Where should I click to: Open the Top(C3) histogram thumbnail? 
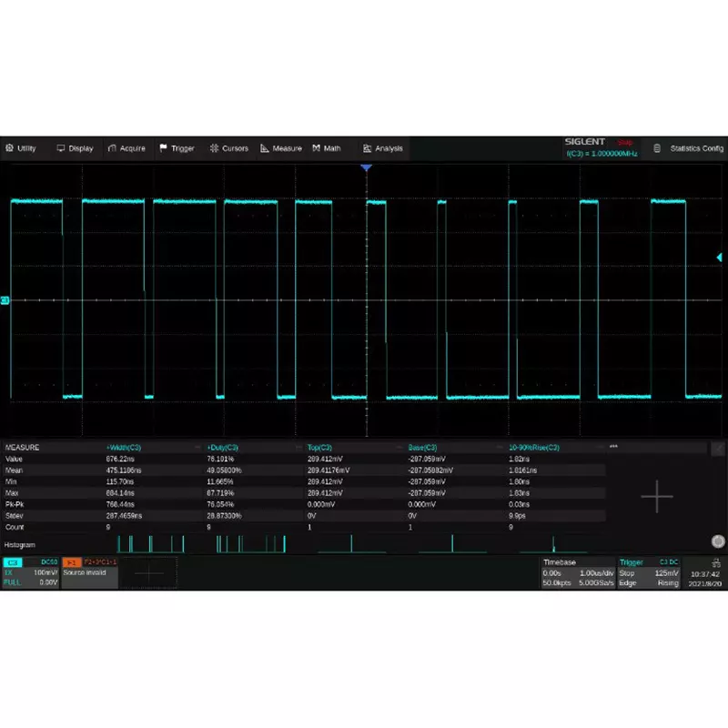tap(352, 543)
